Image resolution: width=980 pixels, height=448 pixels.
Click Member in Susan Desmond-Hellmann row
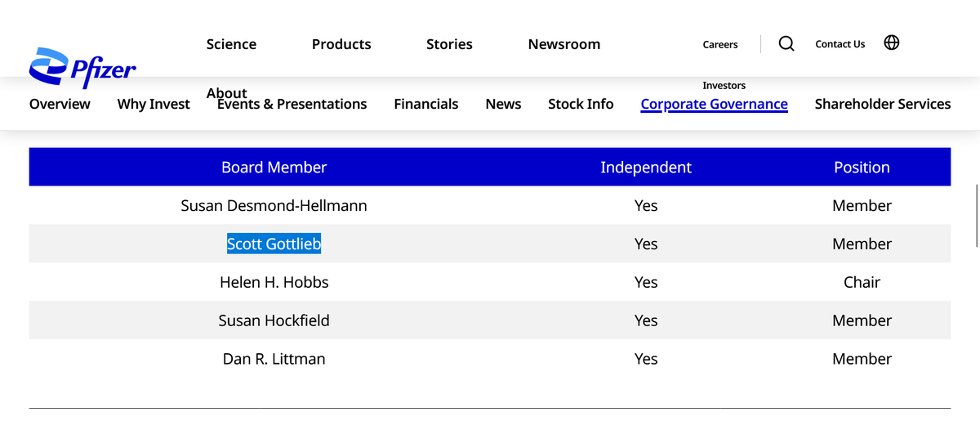point(862,205)
